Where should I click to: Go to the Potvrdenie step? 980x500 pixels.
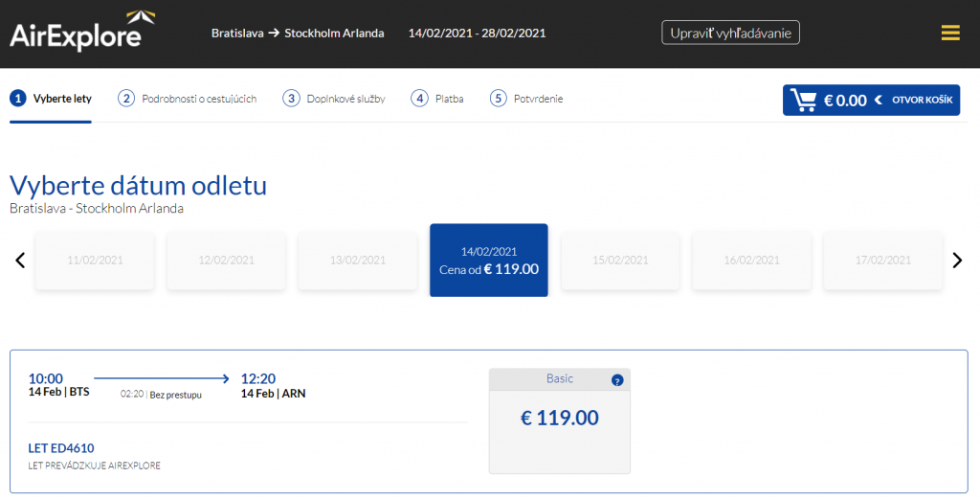click(526, 99)
